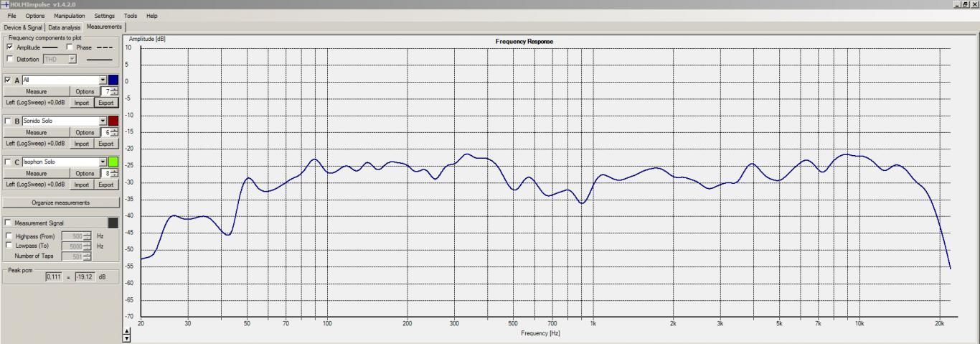Enable the Lowpass (To) checkbox
This screenshot has height=344, width=980.
[9, 246]
